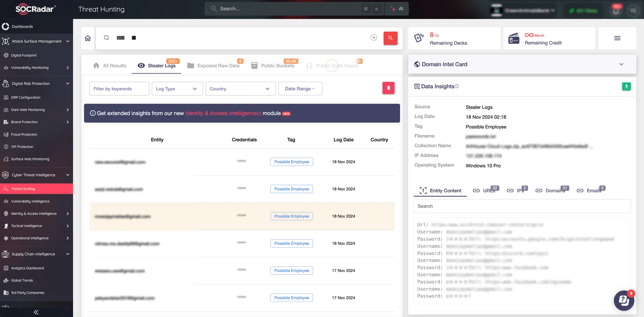Click the AI assistant button
The image size is (644, 317).
pyautogui.click(x=397, y=9)
